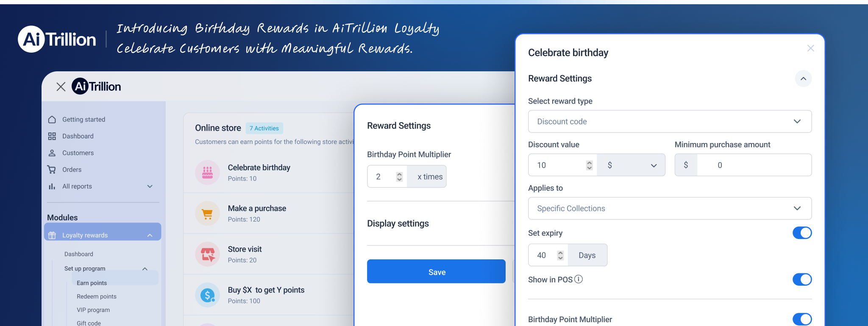The image size is (868, 326).
Task: Adjust the Birthday Point Multiplier stepper arrows
Action: 399,177
